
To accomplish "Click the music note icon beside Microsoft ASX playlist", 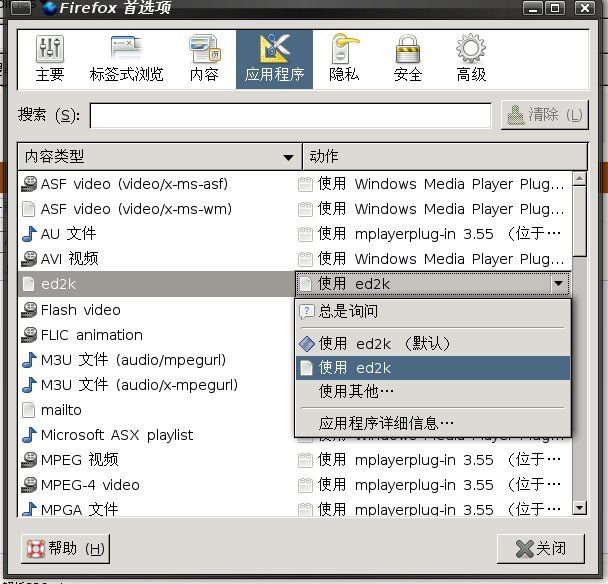I will tap(29, 435).
